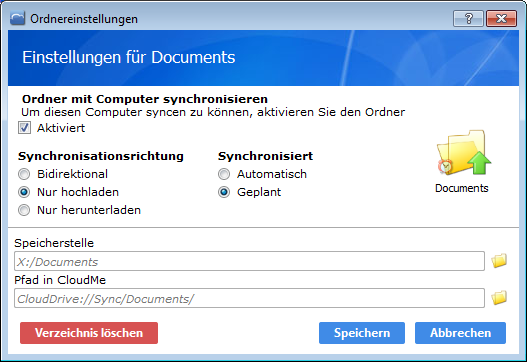Close the Ordnereinstellungen dialog
Screen dimensions: 527x362
501,18
